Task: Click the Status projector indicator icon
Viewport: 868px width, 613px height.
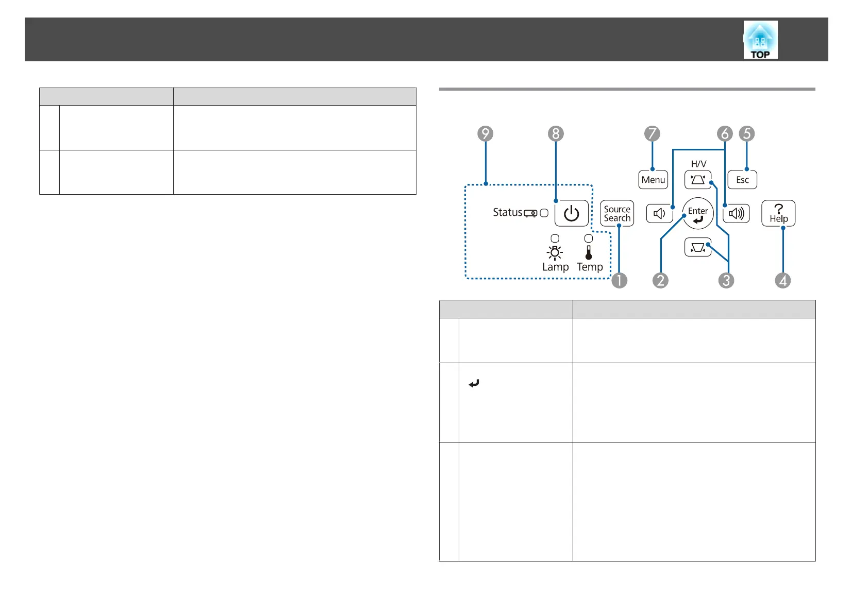Action: pos(530,213)
